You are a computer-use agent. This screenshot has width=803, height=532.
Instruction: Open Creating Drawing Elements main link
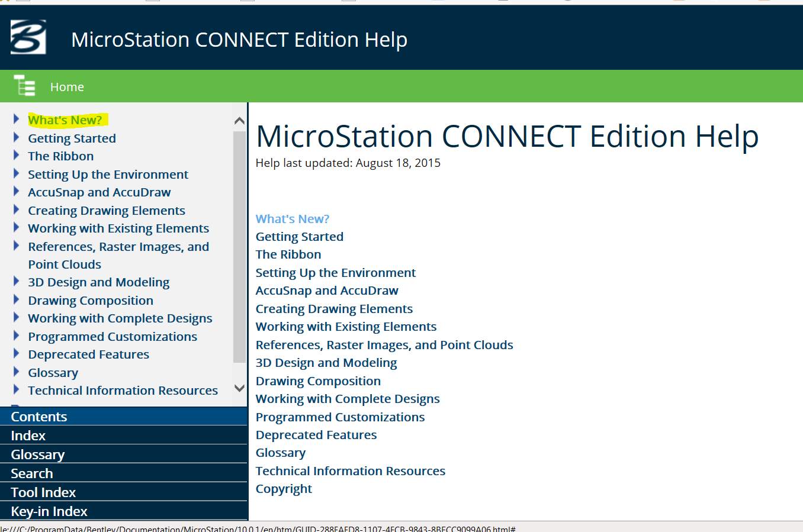[x=335, y=309]
